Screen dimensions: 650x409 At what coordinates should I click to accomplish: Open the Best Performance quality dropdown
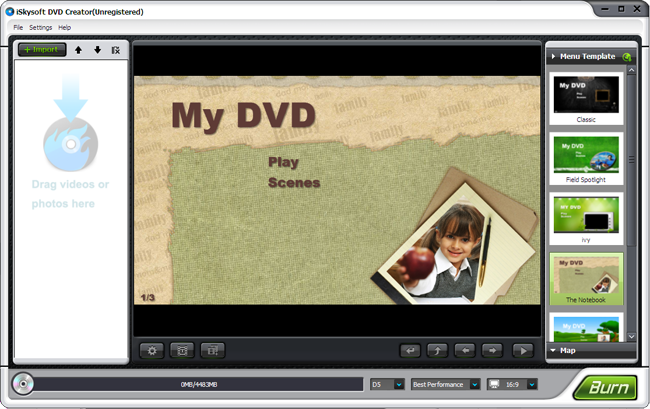(x=475, y=384)
